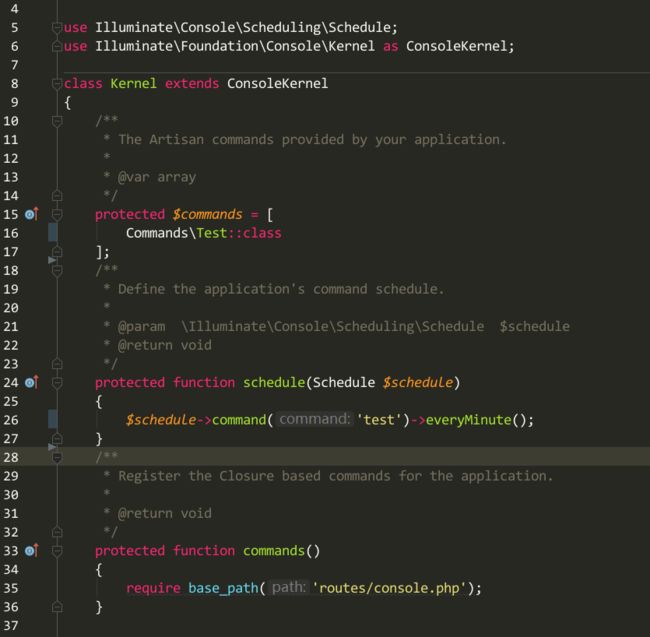The width and height of the screenshot is (650, 637).
Task: Click 'Illuminate\Console\Scheduling\Schedule' on line 5
Action: (x=243, y=27)
